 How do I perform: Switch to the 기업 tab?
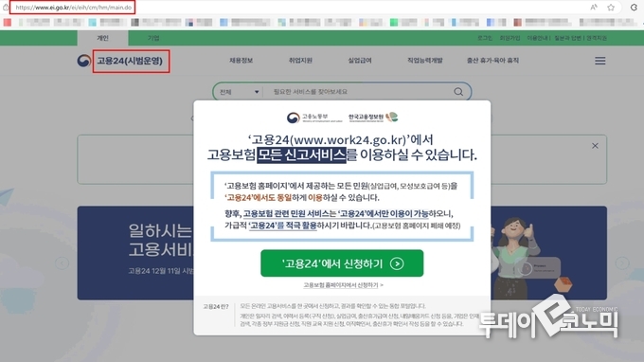[153, 38]
